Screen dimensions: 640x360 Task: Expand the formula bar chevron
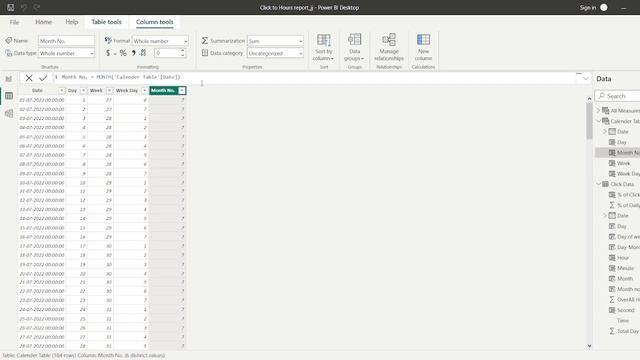pos(586,78)
